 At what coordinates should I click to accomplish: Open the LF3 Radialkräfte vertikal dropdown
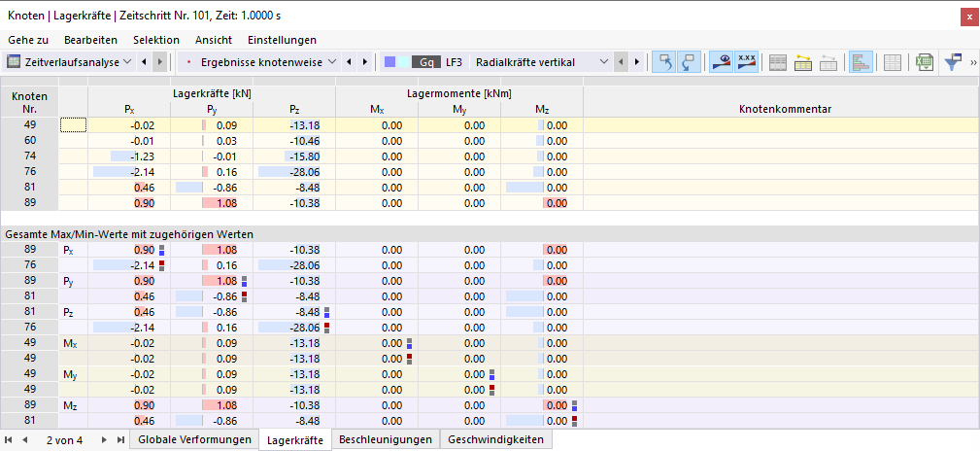point(603,62)
